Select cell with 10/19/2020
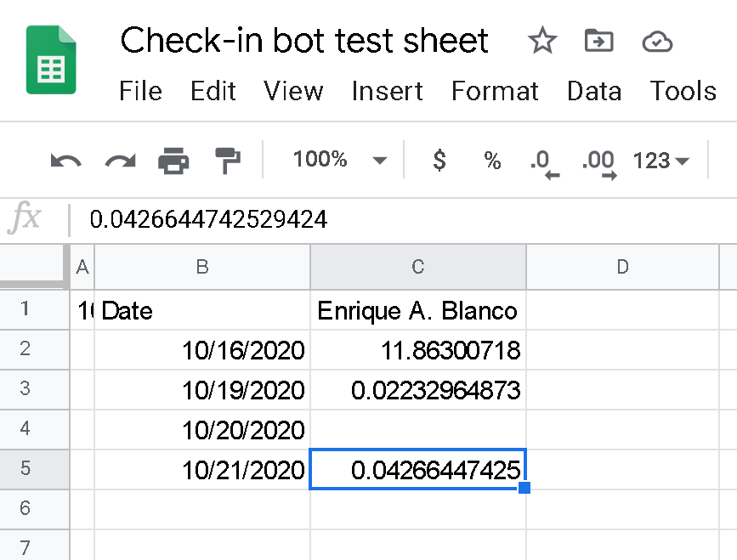The width and height of the screenshot is (737, 560). [x=202, y=390]
